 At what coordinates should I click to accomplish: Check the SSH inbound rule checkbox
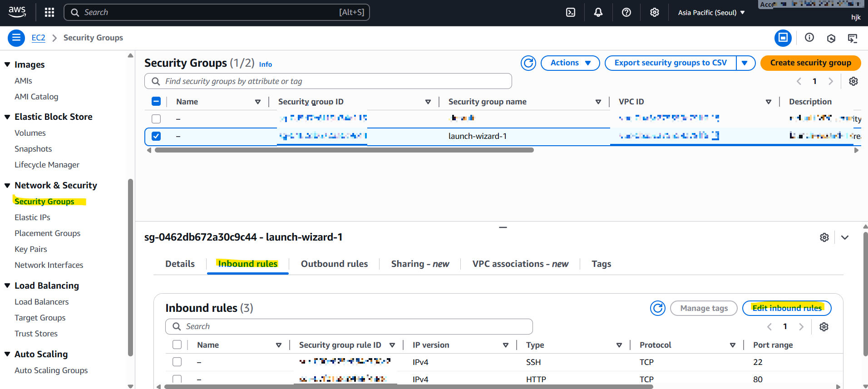[177, 362]
